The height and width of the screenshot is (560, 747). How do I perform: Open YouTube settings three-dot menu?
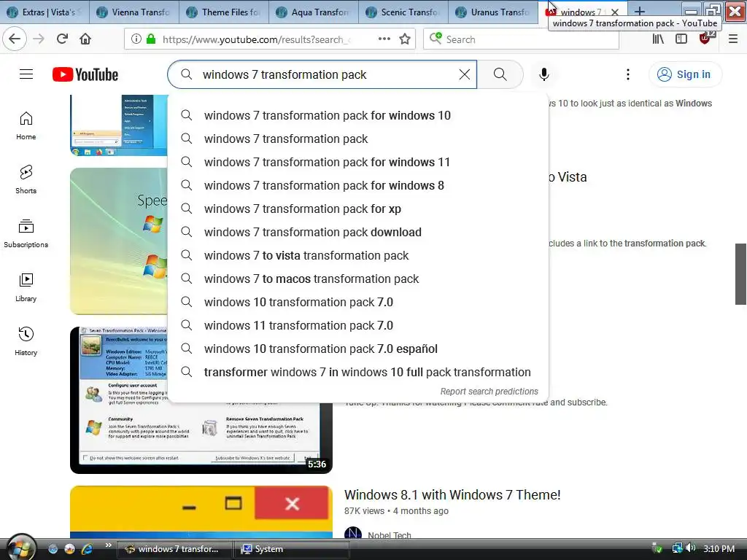[628, 74]
